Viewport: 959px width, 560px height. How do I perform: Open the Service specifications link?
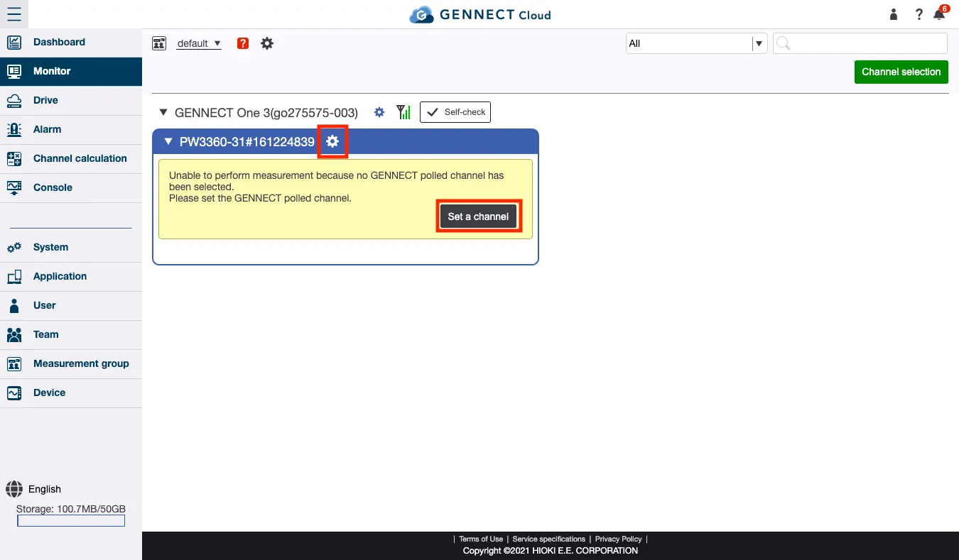coord(549,539)
